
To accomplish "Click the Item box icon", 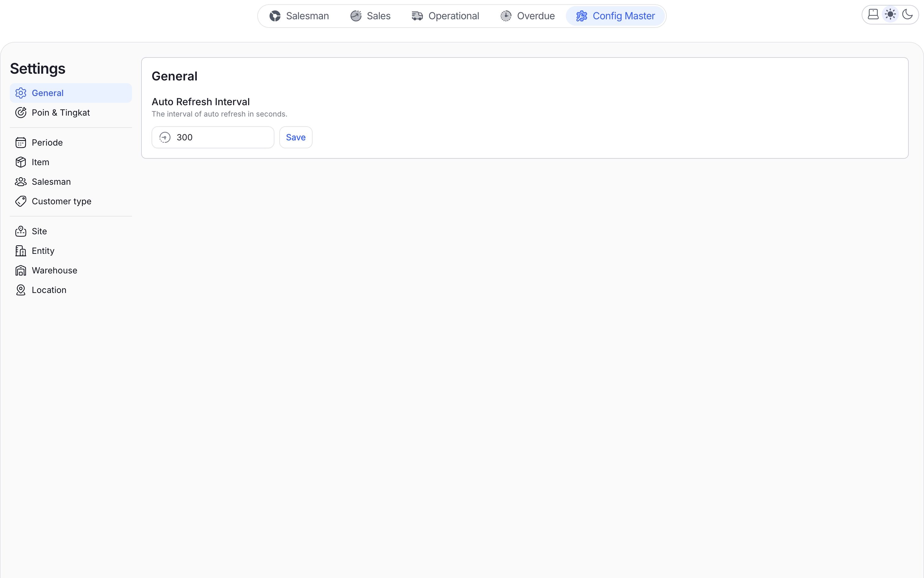I will 20,162.
